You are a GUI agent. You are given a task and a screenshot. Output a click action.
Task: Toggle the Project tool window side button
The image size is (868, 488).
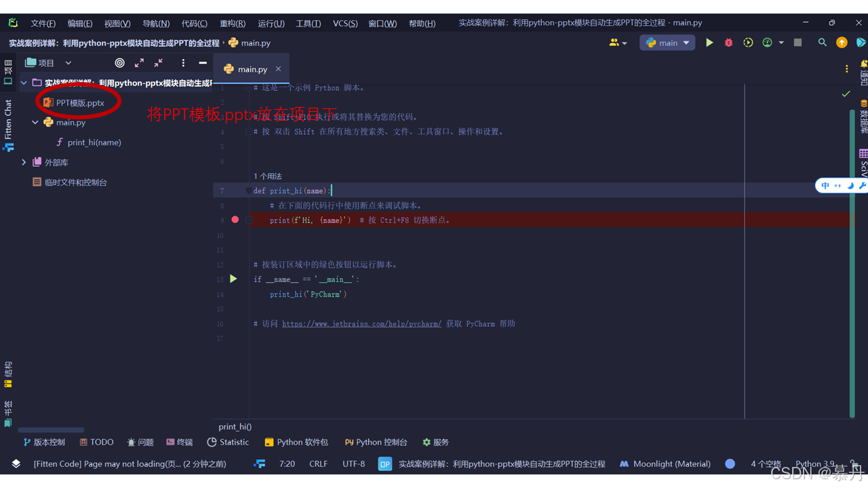click(x=8, y=72)
